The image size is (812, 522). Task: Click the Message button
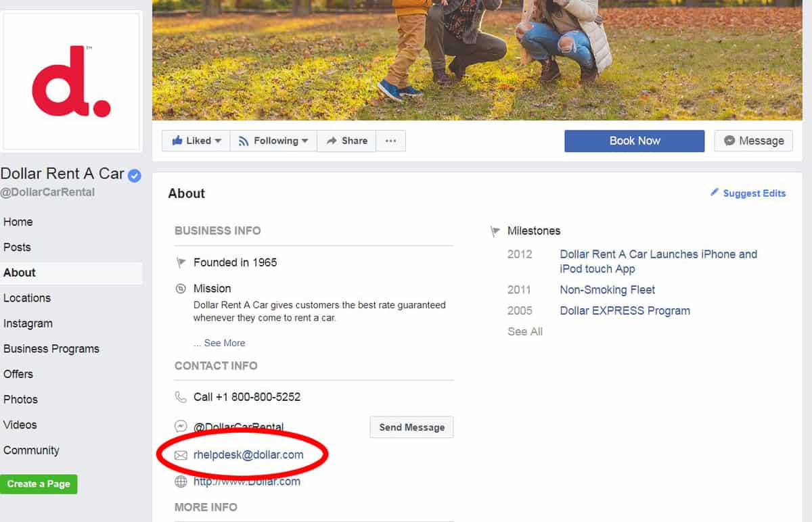pyautogui.click(x=754, y=141)
